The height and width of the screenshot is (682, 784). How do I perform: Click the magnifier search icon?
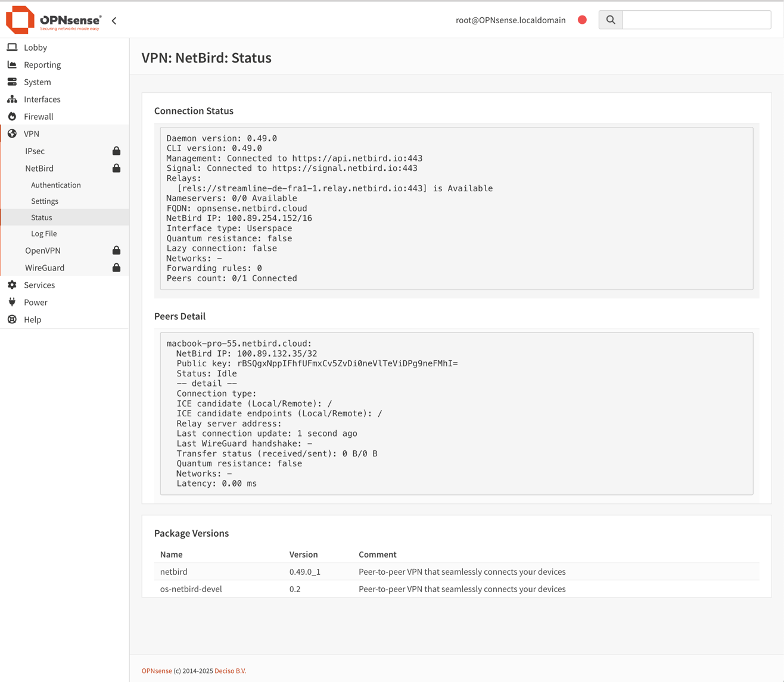point(611,20)
